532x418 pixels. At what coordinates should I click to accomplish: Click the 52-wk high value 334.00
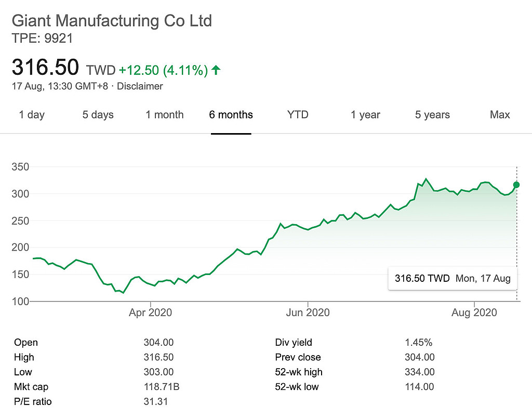[x=419, y=372]
